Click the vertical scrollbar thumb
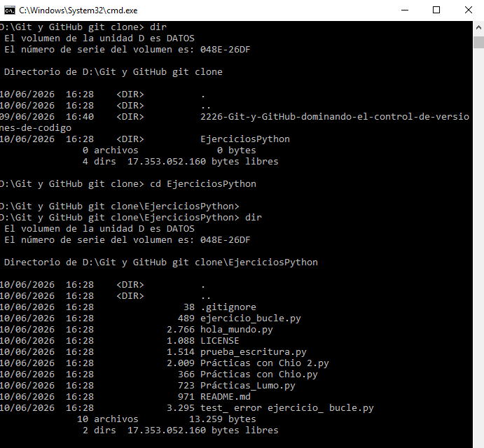The width and height of the screenshot is (484, 448). [x=478, y=42]
